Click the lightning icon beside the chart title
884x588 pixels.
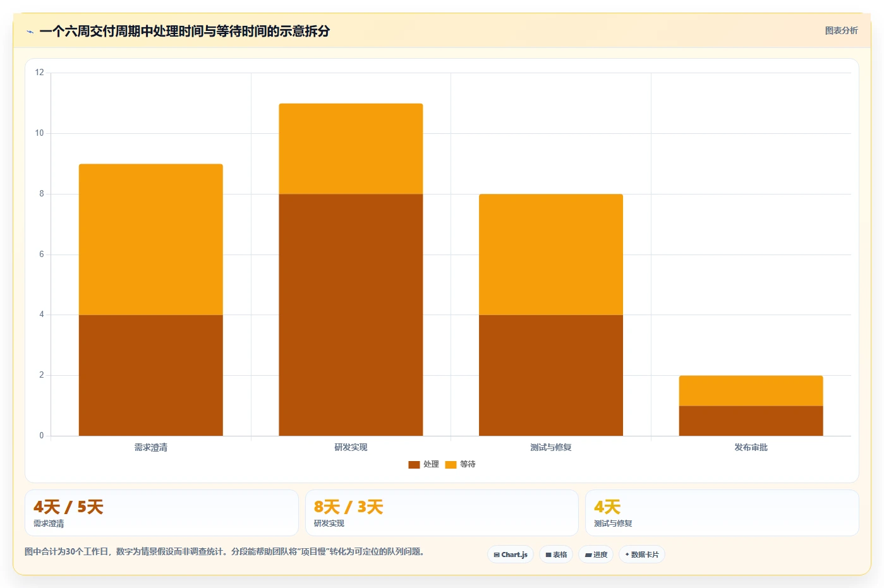(x=30, y=32)
